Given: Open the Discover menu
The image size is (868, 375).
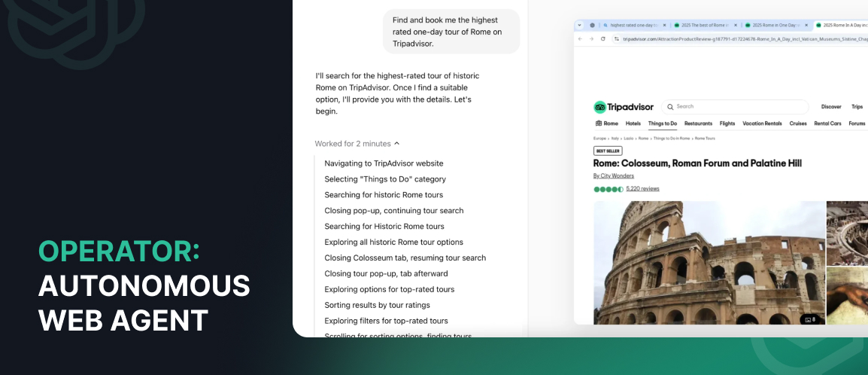Looking at the screenshot, I should coord(831,106).
